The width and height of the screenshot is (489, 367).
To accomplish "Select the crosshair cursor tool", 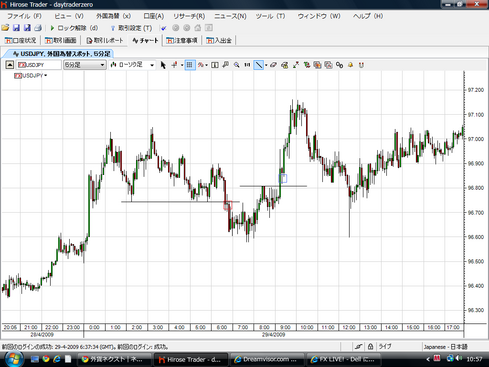I will point(174,65).
